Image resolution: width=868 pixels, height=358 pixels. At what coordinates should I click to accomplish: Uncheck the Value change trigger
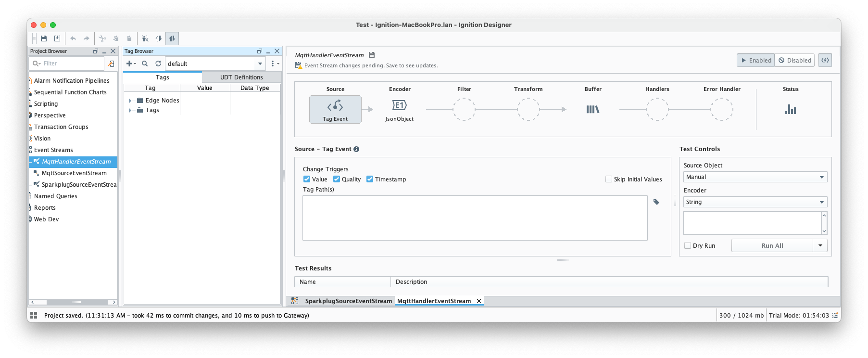pos(307,179)
